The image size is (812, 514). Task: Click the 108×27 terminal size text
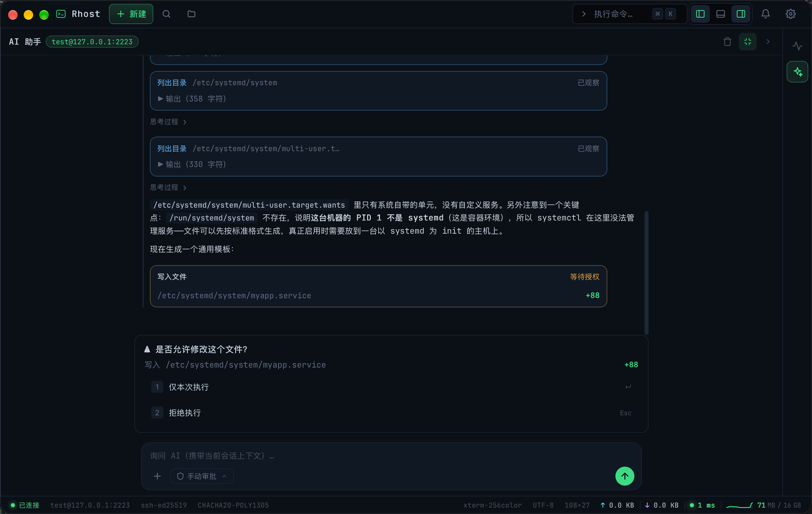click(577, 505)
